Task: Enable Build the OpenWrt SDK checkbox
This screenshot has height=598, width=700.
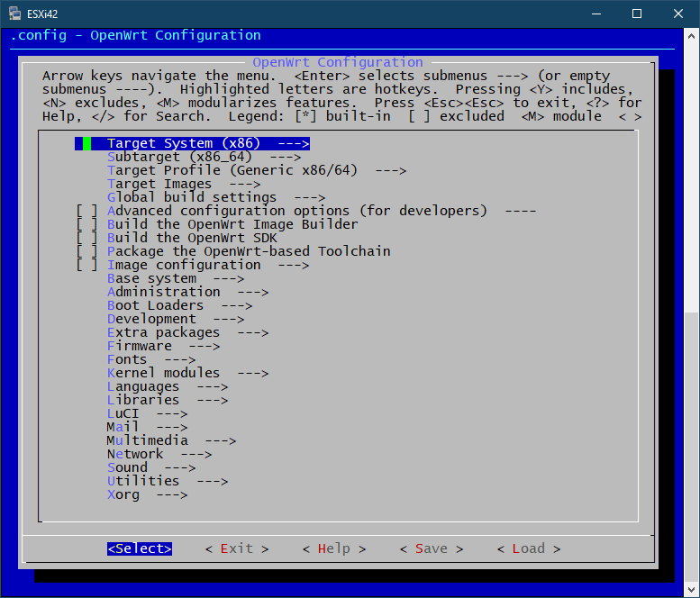Action: tap(86, 238)
